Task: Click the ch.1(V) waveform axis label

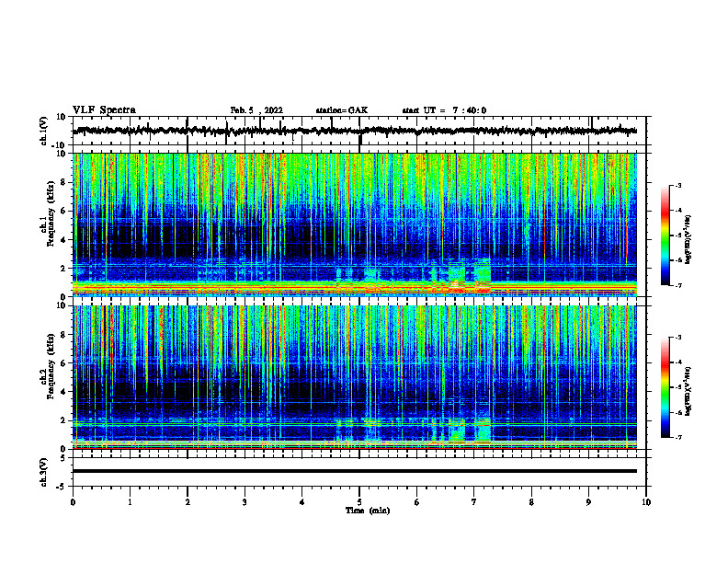Action: [x=44, y=132]
